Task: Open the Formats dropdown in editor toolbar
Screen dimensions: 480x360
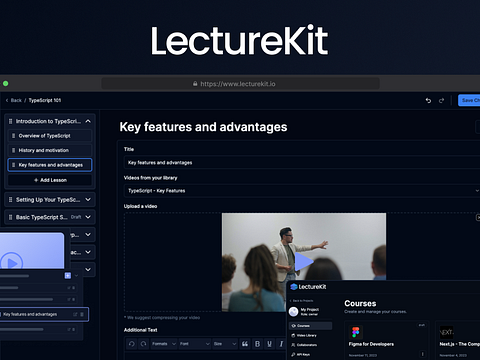Action: 164,344
